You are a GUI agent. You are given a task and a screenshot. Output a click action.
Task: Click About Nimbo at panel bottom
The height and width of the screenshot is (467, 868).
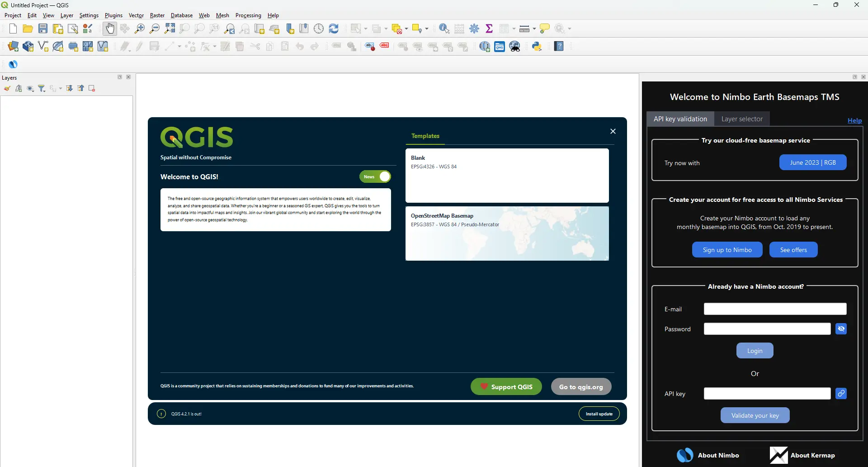point(708,455)
